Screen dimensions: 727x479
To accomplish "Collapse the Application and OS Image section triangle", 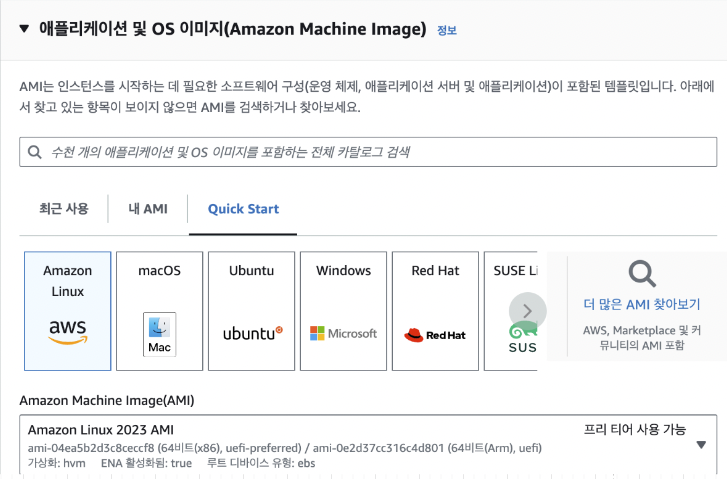I will coord(24,29).
